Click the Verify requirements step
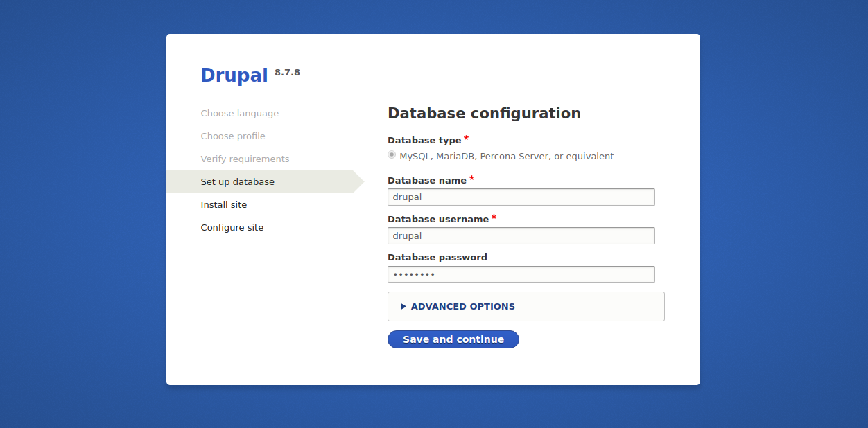The image size is (868, 428). [245, 159]
